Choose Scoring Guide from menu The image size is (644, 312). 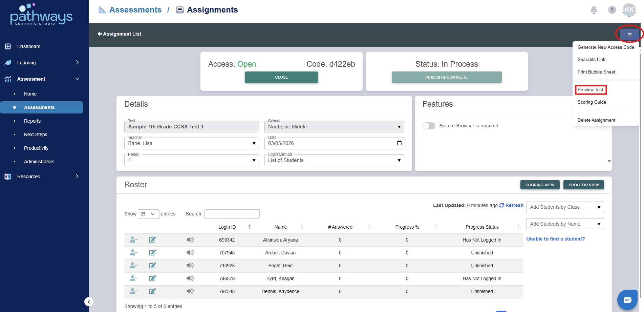point(592,102)
